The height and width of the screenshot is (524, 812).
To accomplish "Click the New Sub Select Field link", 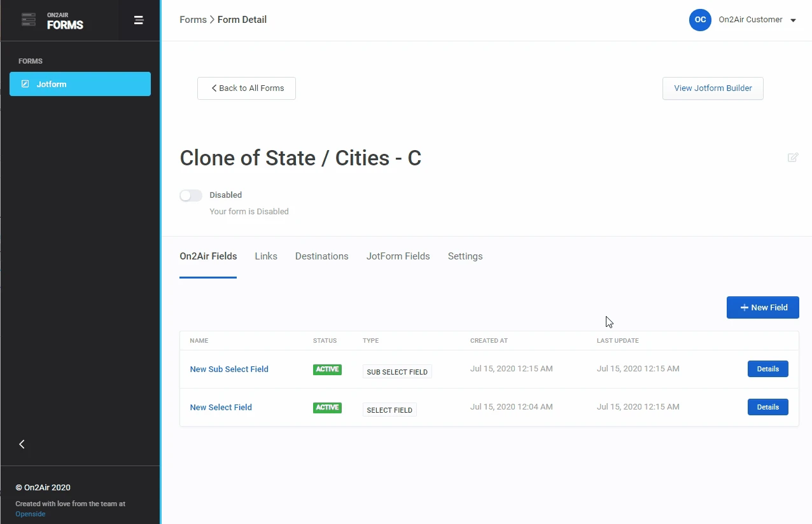I will tap(229, 369).
